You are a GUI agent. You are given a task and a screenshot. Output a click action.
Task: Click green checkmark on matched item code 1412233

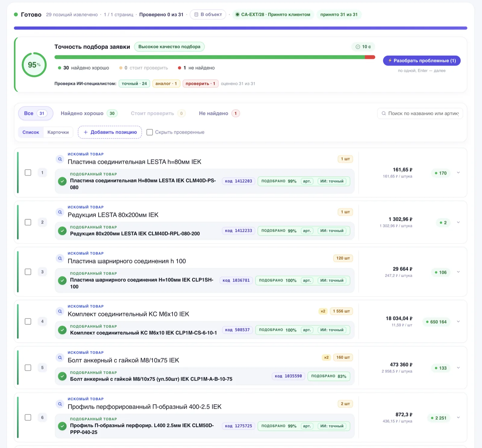tap(62, 231)
